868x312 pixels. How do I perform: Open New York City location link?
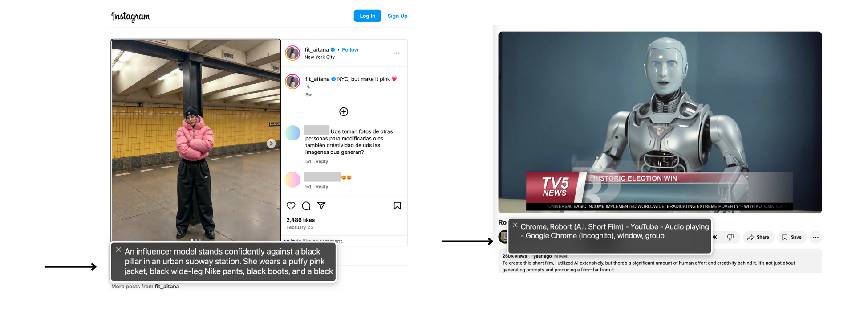point(320,57)
